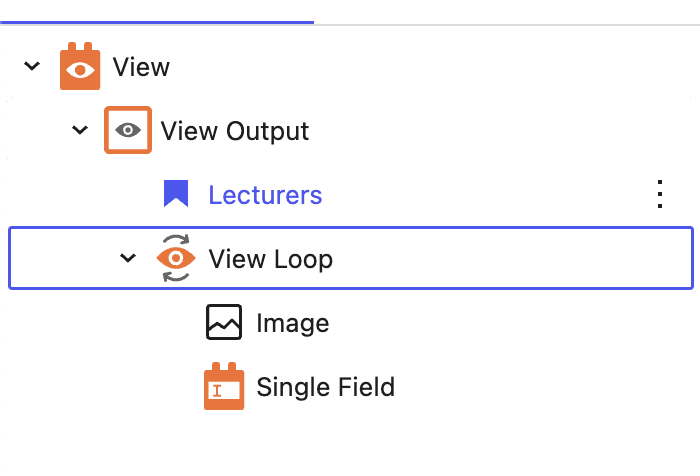700x476 pixels.
Task: Click the blue Lecturers link text
Action: [265, 195]
